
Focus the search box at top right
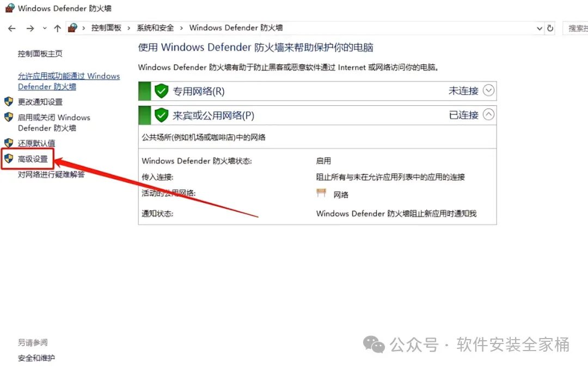pos(575,28)
